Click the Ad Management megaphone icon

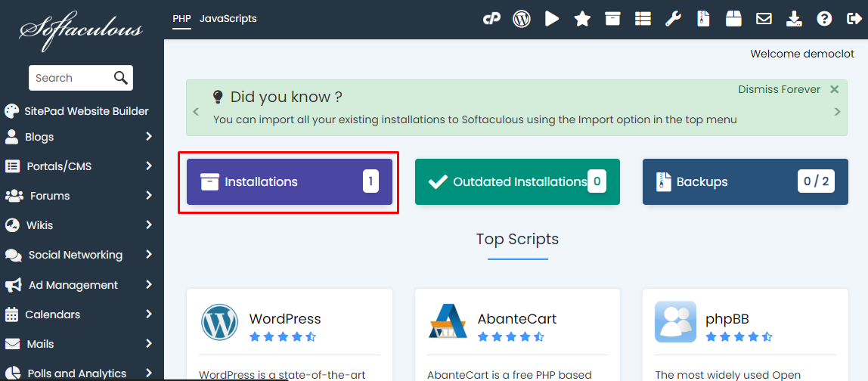tap(14, 285)
